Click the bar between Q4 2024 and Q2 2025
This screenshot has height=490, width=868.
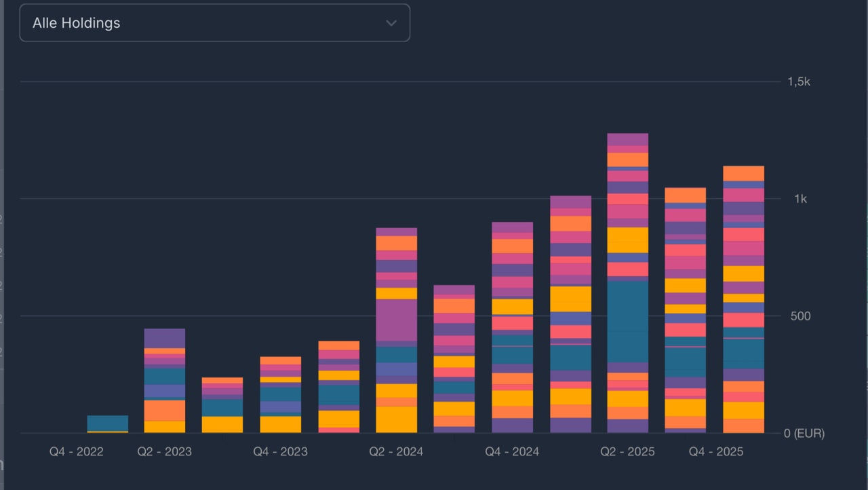(x=570, y=314)
